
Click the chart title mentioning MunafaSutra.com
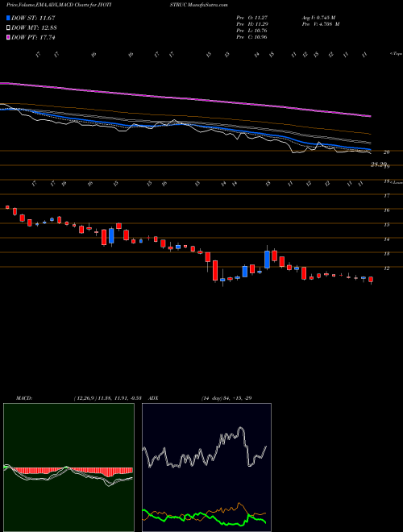tap(117, 5)
